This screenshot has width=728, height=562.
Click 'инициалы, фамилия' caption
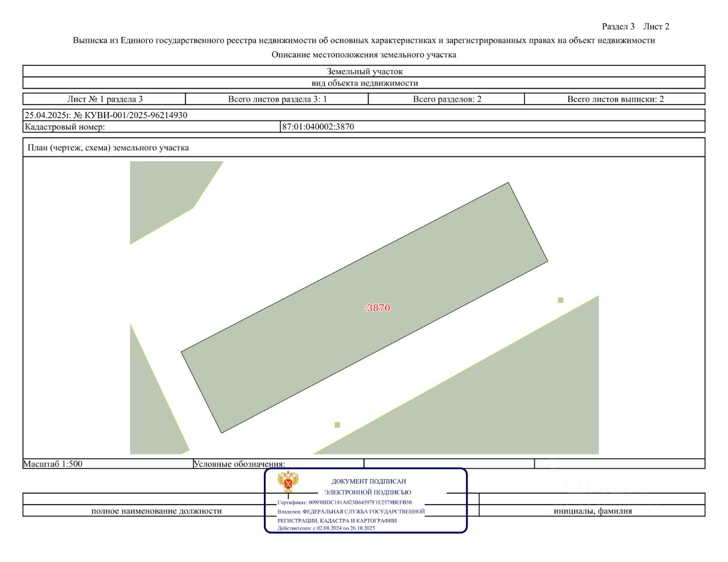(593, 511)
